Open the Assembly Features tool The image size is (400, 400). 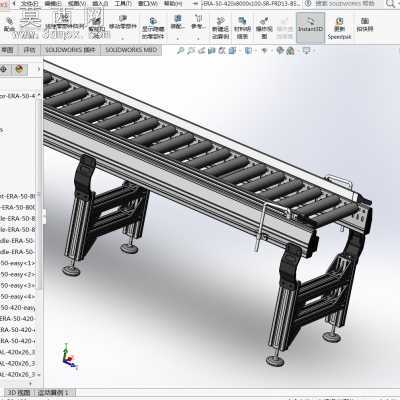tap(178, 22)
